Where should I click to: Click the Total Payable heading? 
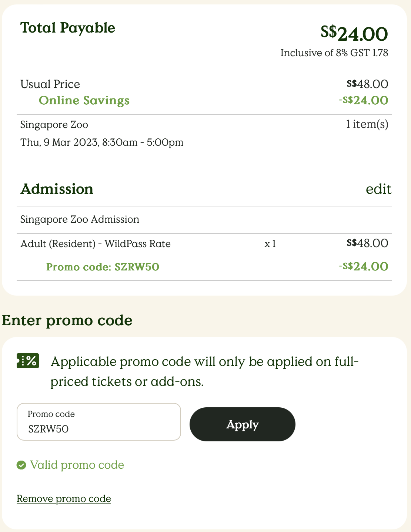pos(68,28)
